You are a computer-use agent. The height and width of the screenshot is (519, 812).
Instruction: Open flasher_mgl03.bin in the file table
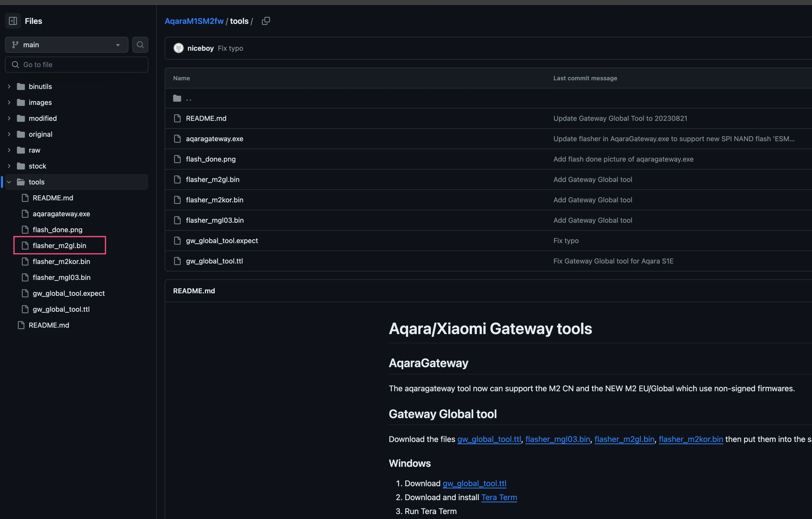215,220
